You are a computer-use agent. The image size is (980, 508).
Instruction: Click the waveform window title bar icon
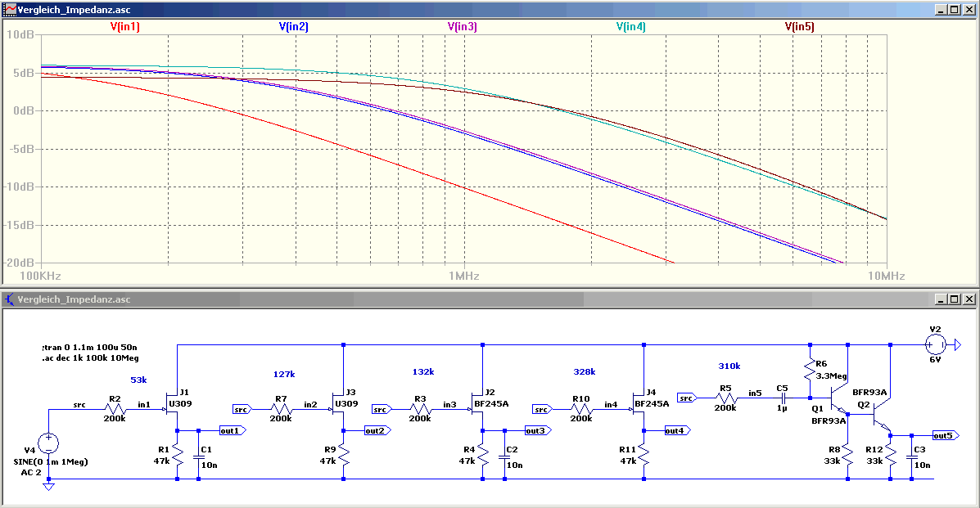pos(9,9)
